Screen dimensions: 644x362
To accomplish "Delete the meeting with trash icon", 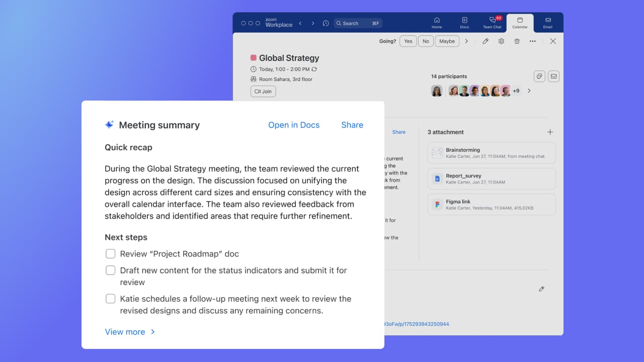I will tap(517, 41).
